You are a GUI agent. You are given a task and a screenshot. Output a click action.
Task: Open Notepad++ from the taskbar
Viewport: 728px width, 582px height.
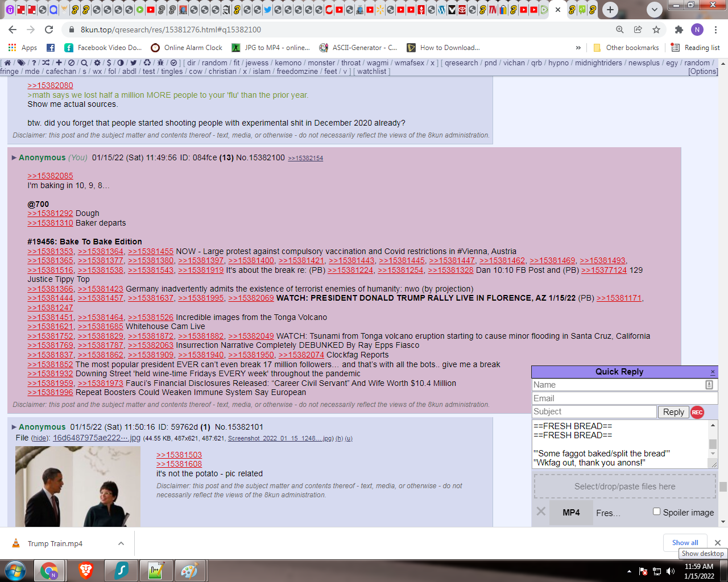pos(155,570)
